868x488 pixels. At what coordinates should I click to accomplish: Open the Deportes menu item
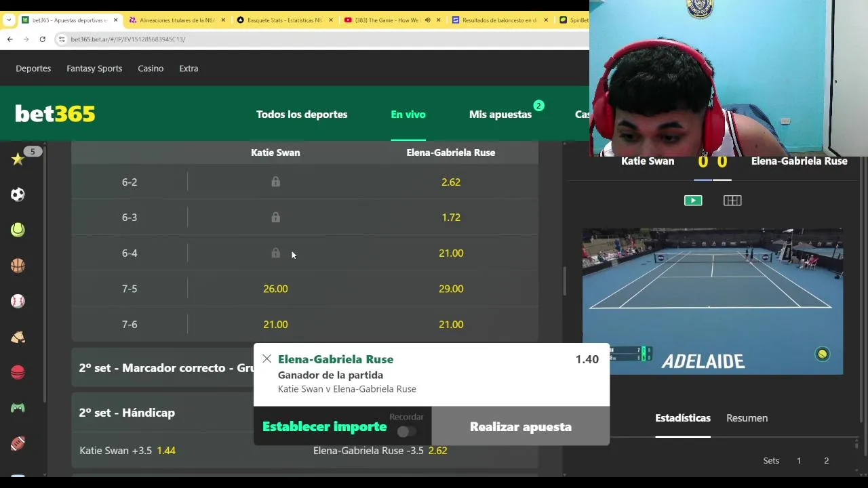pos(33,68)
